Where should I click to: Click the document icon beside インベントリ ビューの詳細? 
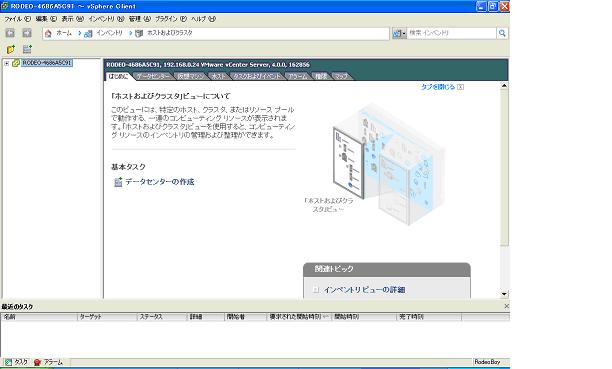pos(316,290)
